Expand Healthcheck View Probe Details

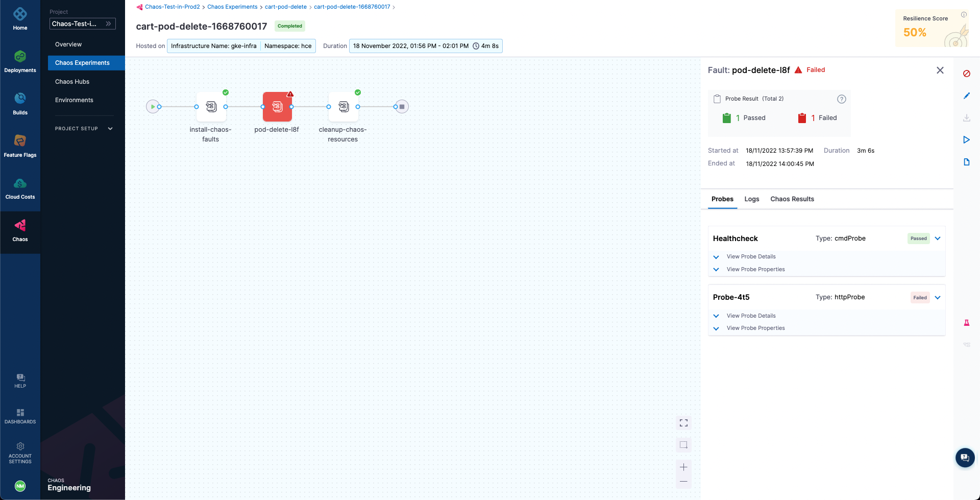[x=751, y=257]
